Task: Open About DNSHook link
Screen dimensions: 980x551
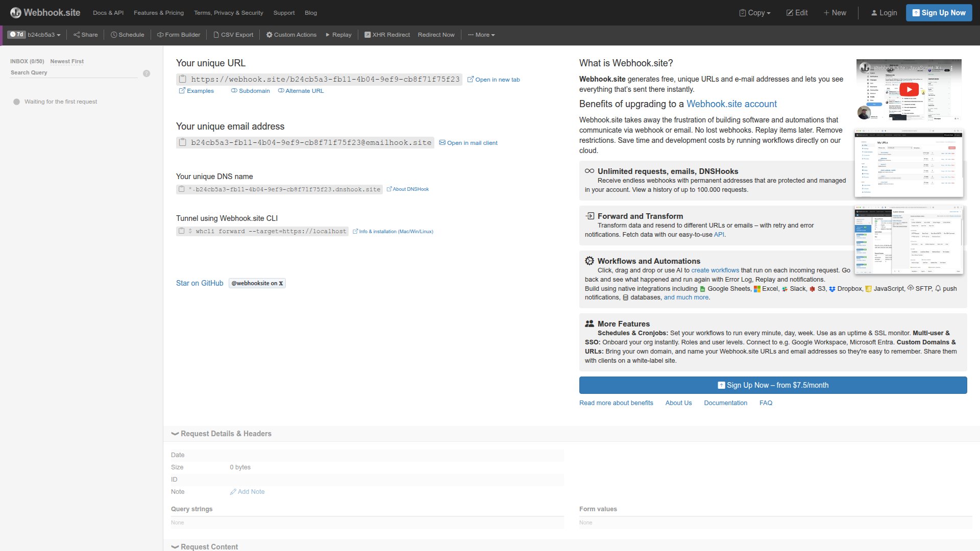Action: coord(407,189)
